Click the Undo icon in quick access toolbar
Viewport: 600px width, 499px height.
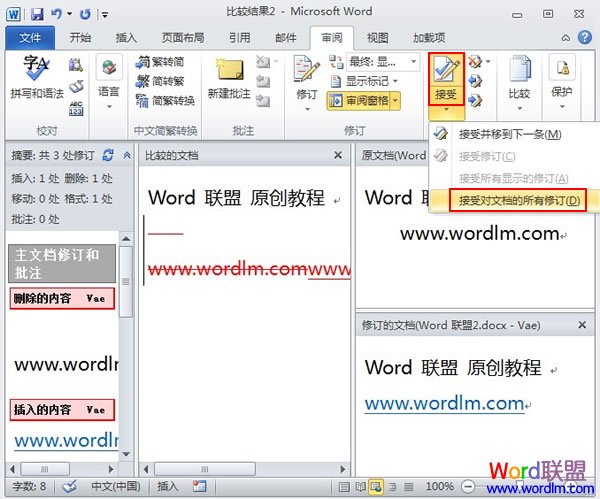pos(57,14)
